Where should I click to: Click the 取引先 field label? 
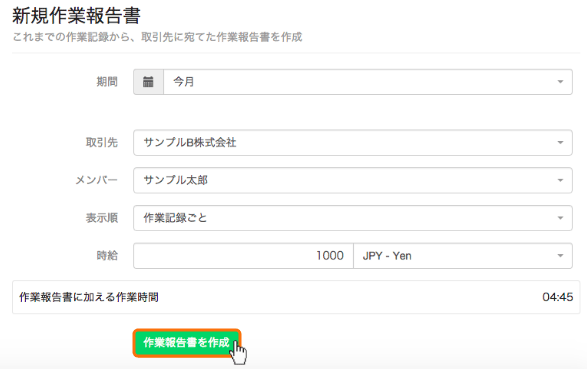[102, 143]
